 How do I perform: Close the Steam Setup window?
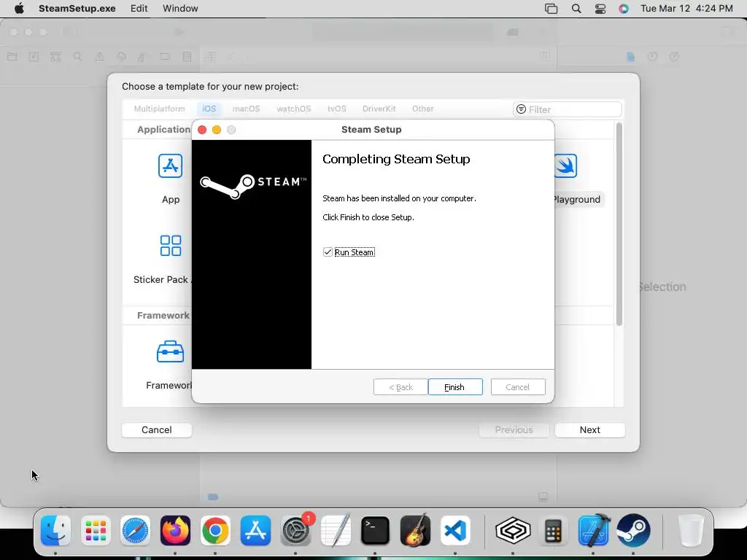pyautogui.click(x=202, y=130)
